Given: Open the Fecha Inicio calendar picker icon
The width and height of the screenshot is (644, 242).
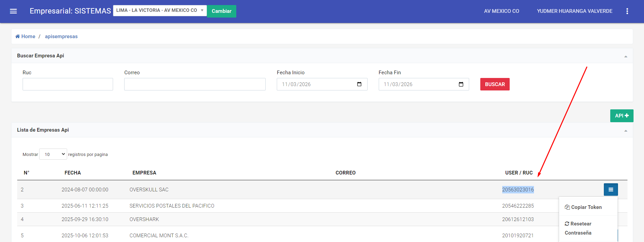Looking at the screenshot, I should point(359,84).
